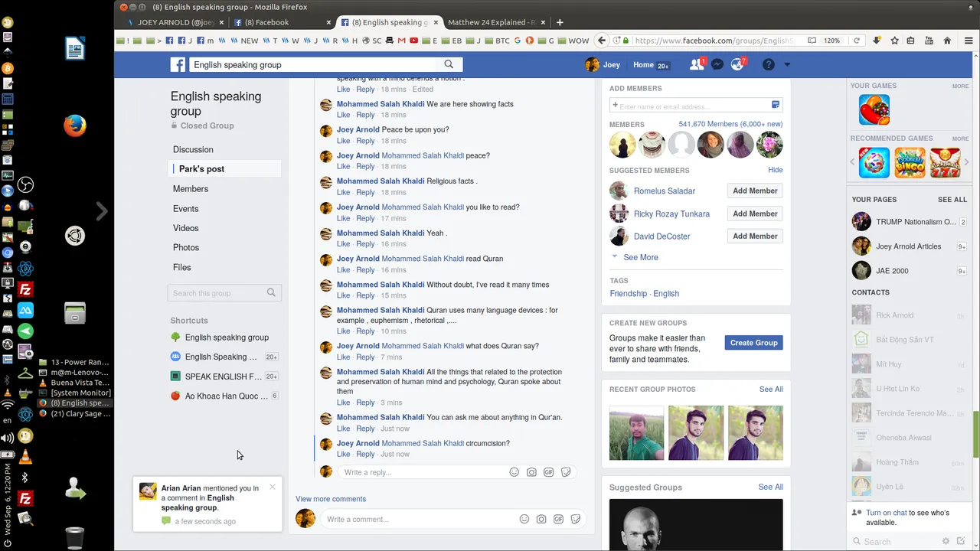Attach a photo to the reply via camera icon
The width and height of the screenshot is (980, 551).
pyautogui.click(x=531, y=472)
